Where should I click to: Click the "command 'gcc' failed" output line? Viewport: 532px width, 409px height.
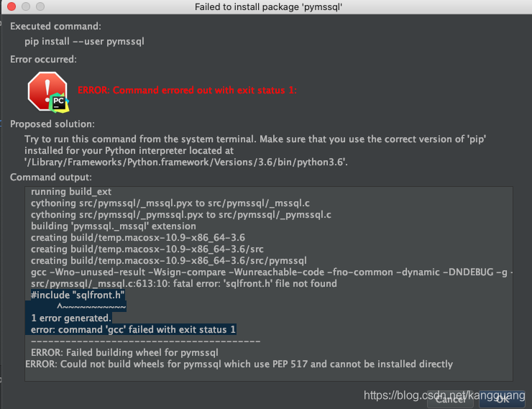click(133, 330)
